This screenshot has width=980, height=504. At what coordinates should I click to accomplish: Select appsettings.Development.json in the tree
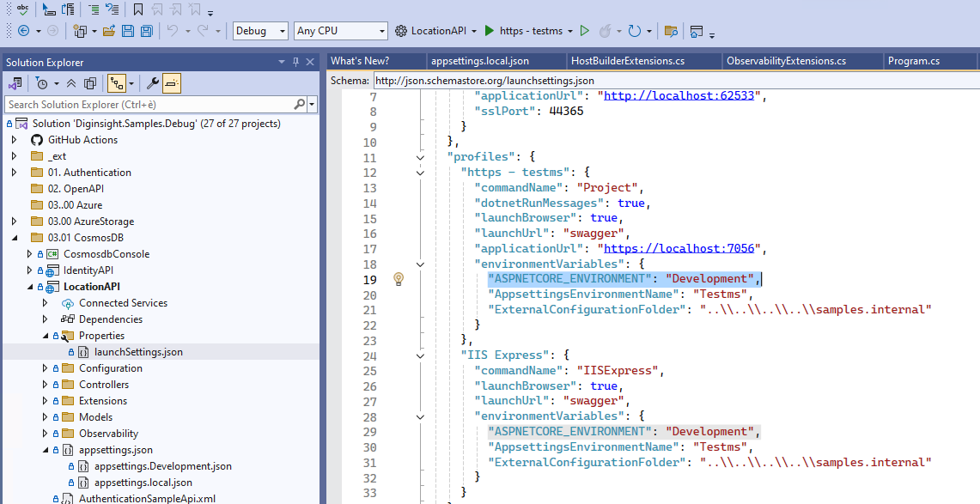(162, 466)
